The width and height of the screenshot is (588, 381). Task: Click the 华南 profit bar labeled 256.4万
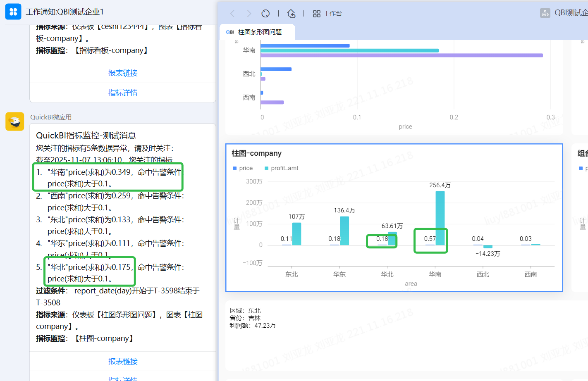(440, 218)
